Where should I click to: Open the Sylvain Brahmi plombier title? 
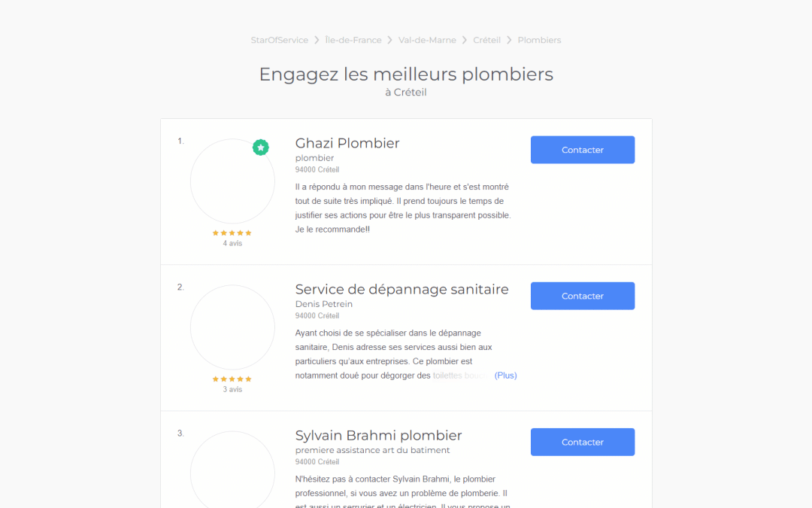point(378,435)
